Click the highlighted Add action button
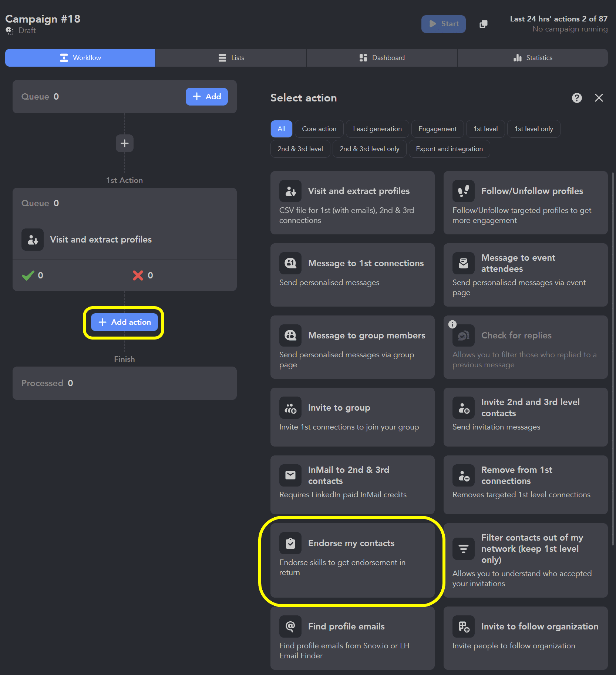The width and height of the screenshot is (616, 675). (x=124, y=322)
